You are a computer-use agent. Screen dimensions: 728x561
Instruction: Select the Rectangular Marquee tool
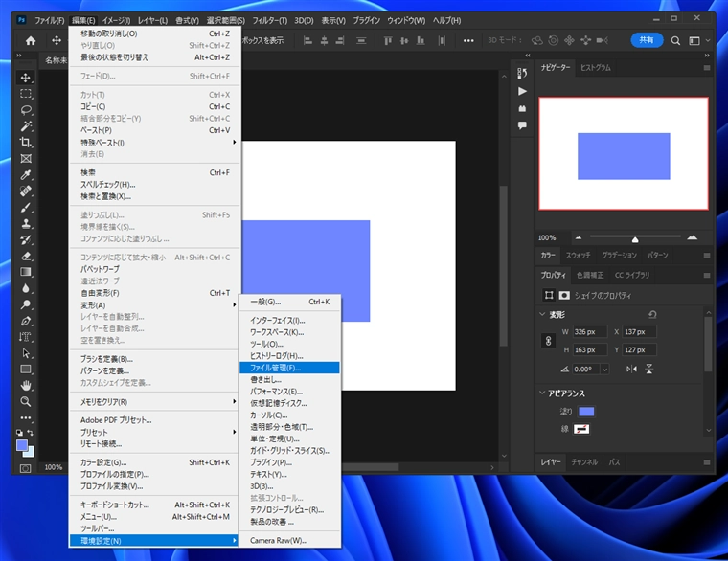coord(26,94)
